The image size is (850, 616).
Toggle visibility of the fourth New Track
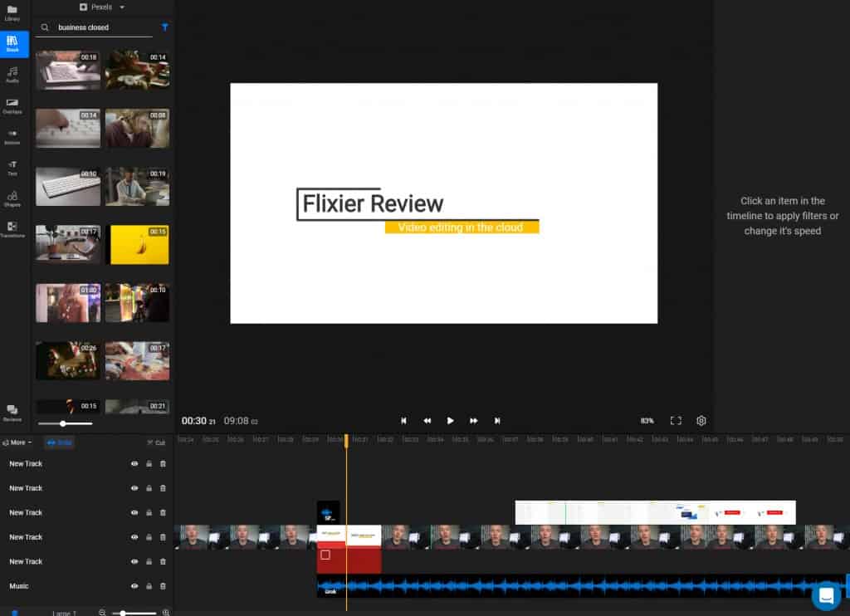click(134, 537)
